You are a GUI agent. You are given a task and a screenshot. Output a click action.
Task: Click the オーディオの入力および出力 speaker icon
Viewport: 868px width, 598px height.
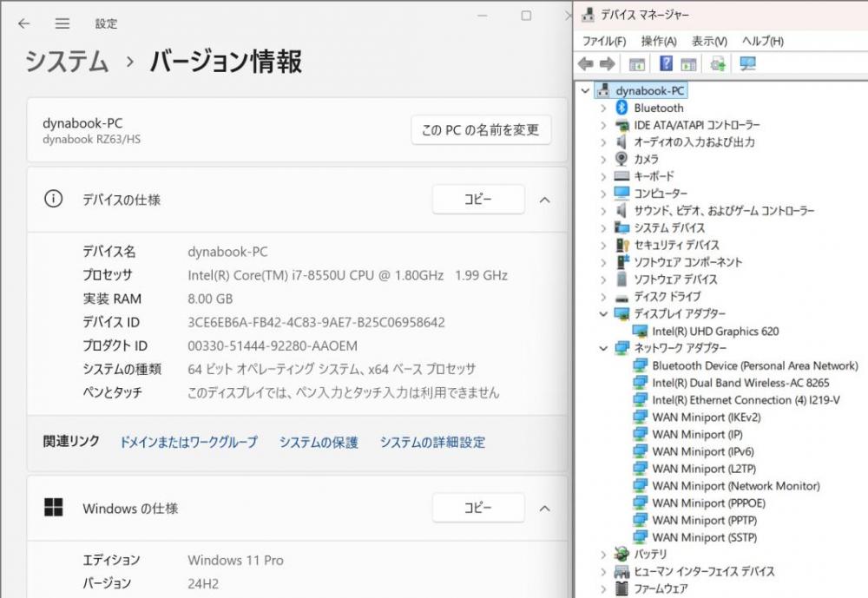point(621,141)
